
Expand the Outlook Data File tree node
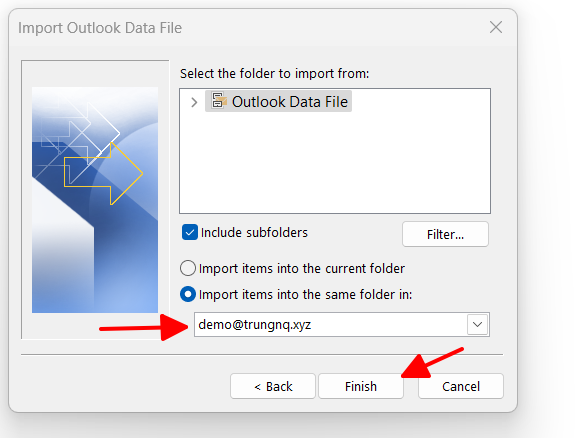pyautogui.click(x=194, y=102)
